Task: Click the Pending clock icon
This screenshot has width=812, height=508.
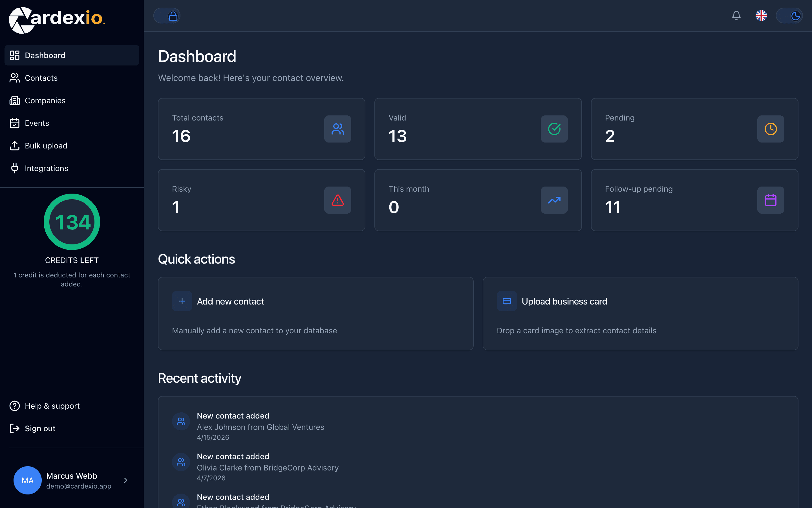Action: pyautogui.click(x=770, y=129)
